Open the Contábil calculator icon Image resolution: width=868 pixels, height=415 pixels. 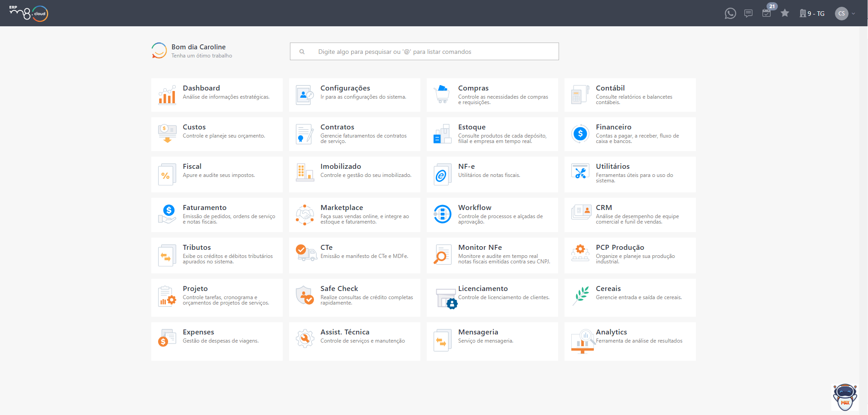580,95
